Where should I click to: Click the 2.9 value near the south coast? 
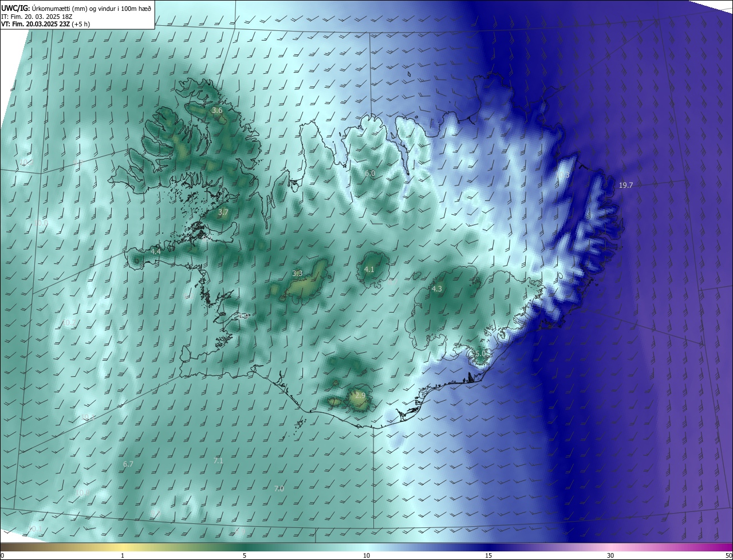tap(360, 395)
